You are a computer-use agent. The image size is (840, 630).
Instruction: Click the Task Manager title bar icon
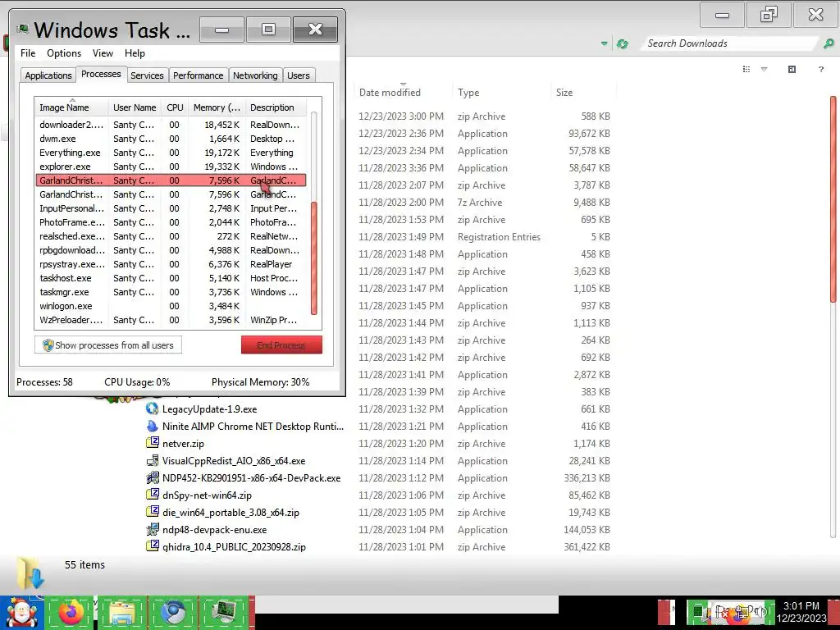tap(22, 29)
